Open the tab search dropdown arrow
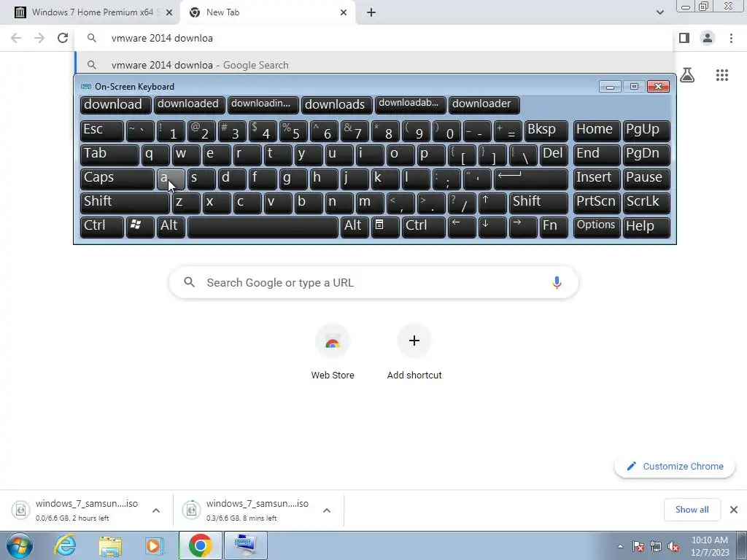The width and height of the screenshot is (747, 560). point(659,12)
